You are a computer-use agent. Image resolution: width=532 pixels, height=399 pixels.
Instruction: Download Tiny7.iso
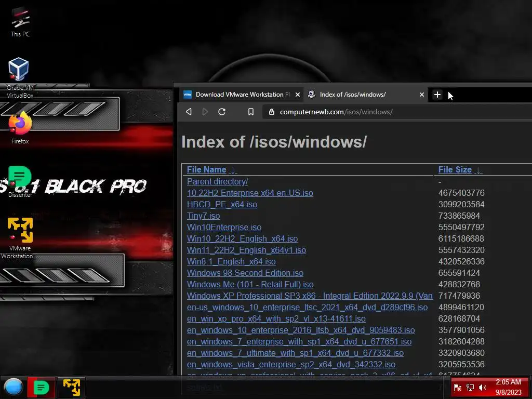coord(203,216)
